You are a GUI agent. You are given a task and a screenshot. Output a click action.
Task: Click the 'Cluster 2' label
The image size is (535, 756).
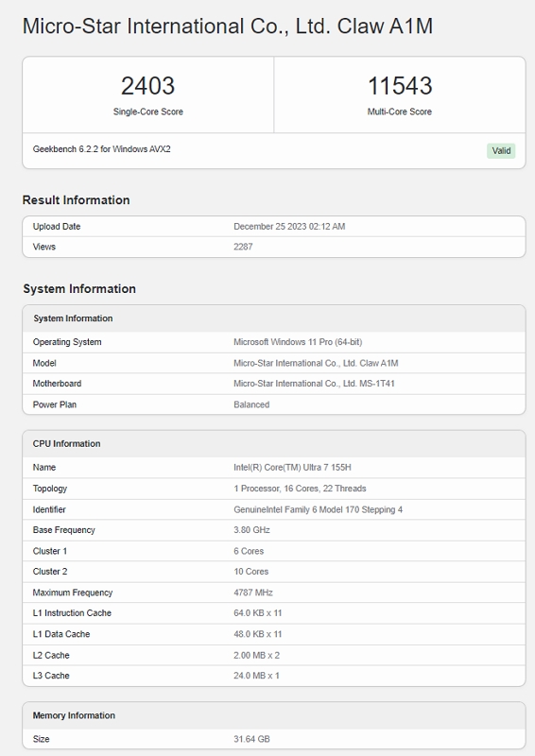(50, 572)
